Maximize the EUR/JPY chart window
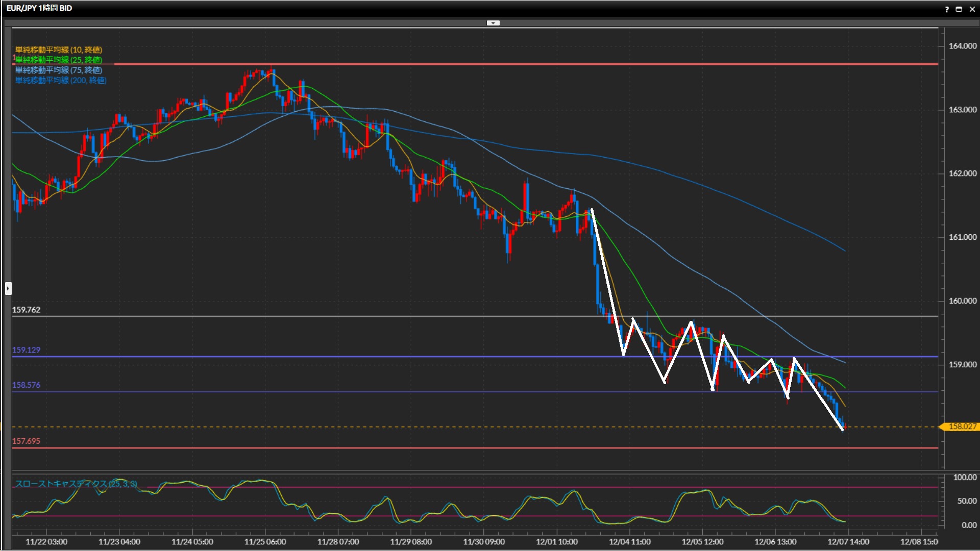This screenshot has height=551, width=980. pos(959,9)
